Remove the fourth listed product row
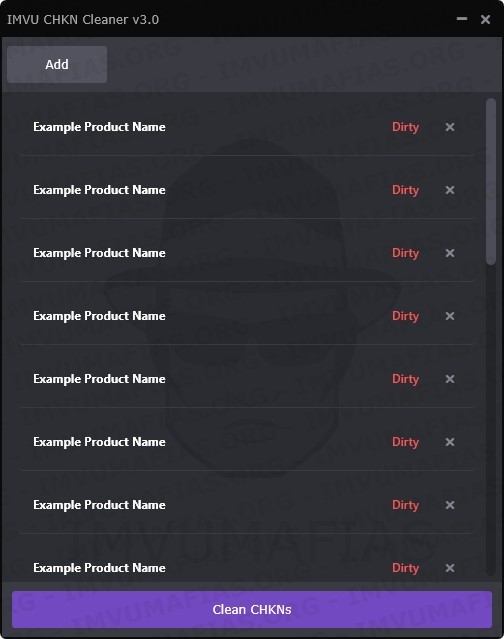Screen dimensions: 504x639 tap(449, 316)
